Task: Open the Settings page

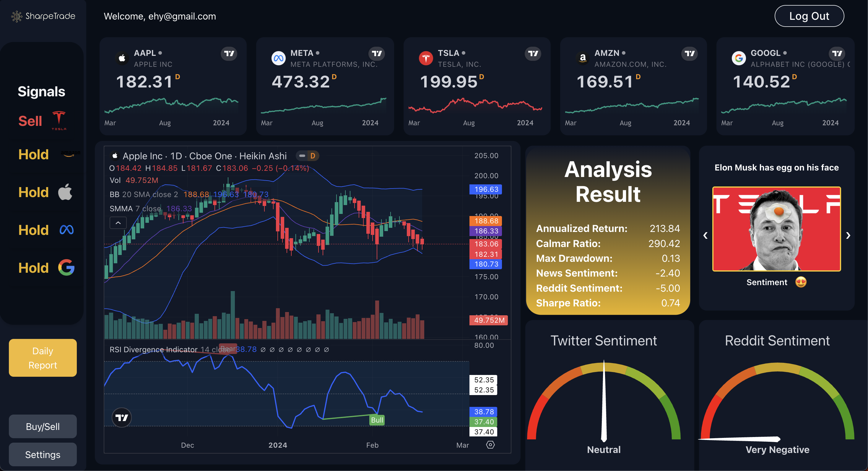Action: pyautogui.click(x=43, y=454)
